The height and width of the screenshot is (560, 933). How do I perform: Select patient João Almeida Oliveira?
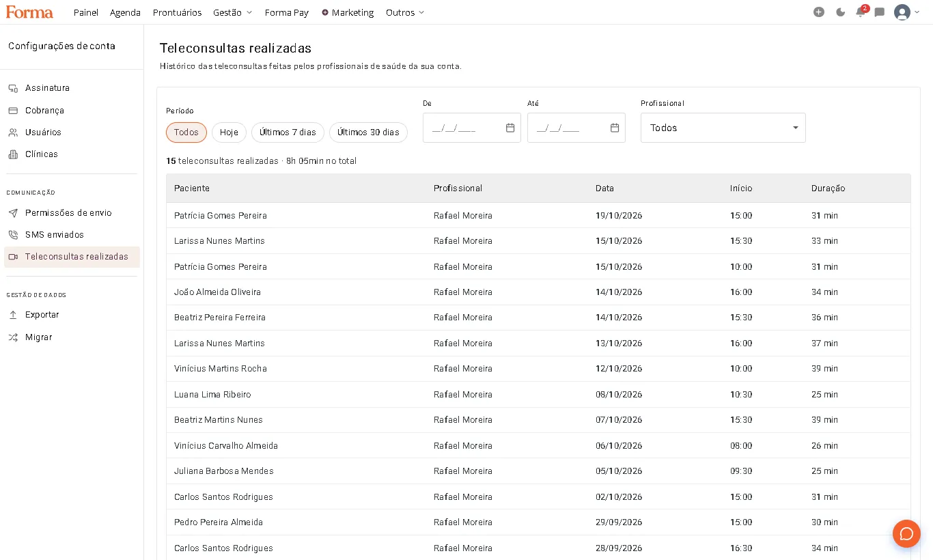pos(217,292)
